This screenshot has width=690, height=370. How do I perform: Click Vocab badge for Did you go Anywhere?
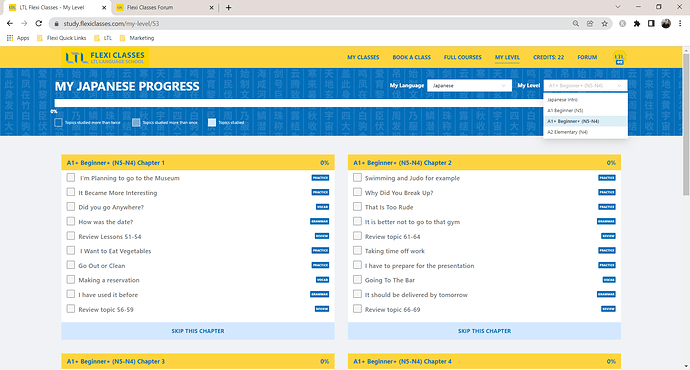point(323,207)
